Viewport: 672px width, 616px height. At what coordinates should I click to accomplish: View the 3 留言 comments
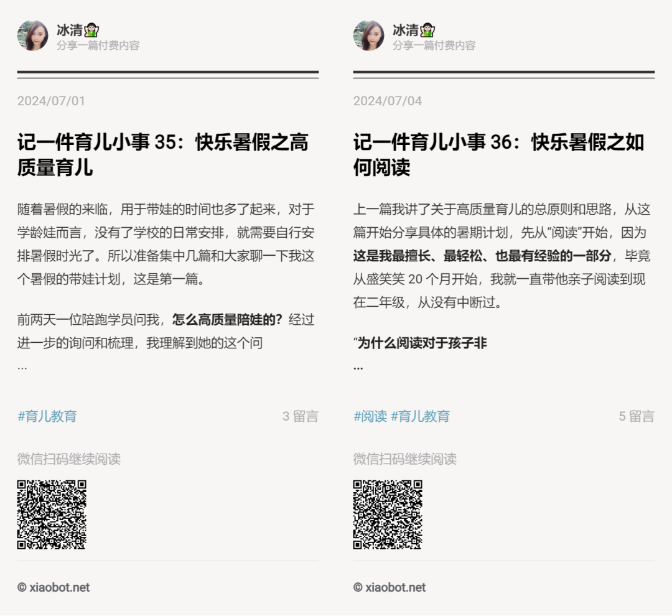[301, 416]
